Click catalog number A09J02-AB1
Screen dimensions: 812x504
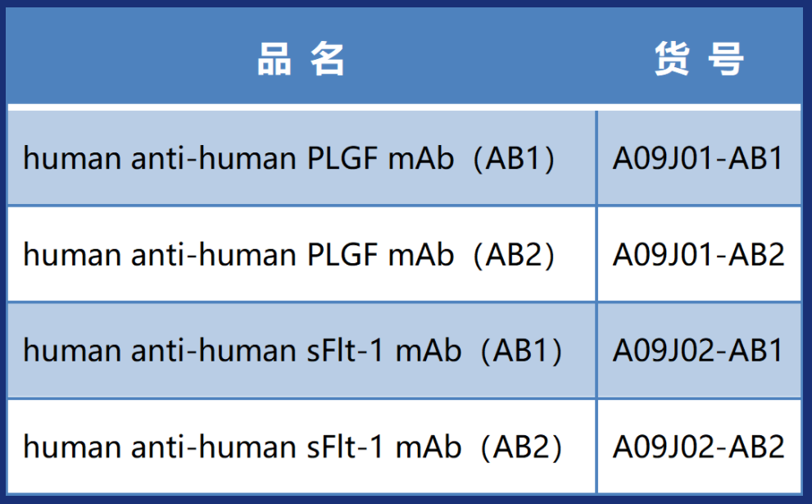pyautogui.click(x=699, y=351)
